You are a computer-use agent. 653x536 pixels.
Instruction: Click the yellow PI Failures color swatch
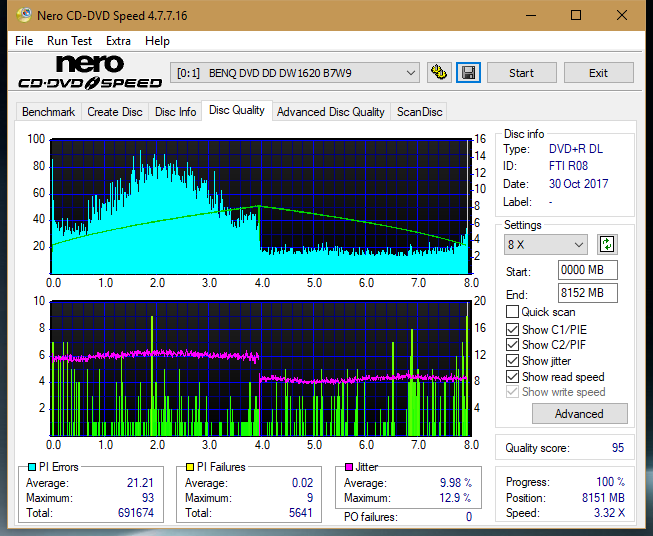point(190,467)
